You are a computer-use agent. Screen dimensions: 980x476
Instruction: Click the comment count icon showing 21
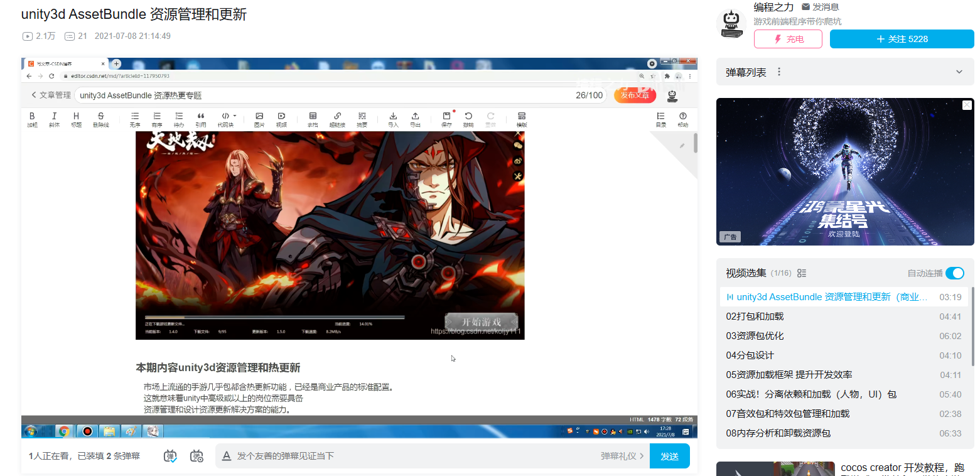tap(70, 36)
